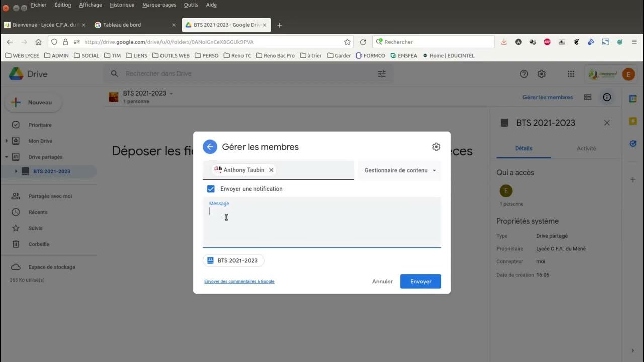Open the Gestionnaire de contenu role dropdown
Screen dimensions: 644x362
[399, 170]
